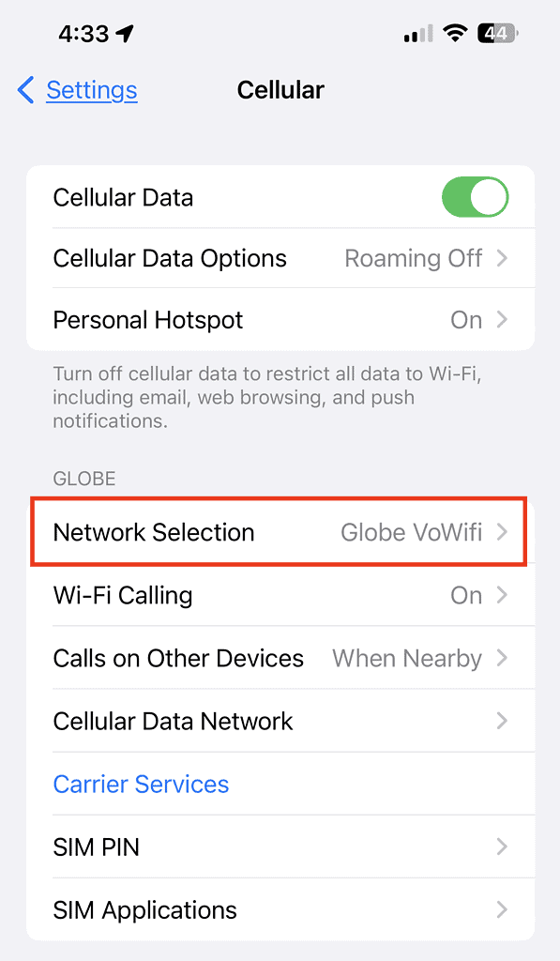Tap the Cellular page title
Image resolution: width=560 pixels, height=961 pixels.
tap(280, 90)
